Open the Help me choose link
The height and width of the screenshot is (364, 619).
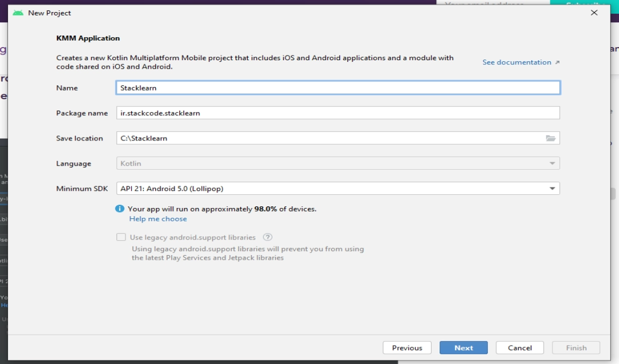[158, 219]
